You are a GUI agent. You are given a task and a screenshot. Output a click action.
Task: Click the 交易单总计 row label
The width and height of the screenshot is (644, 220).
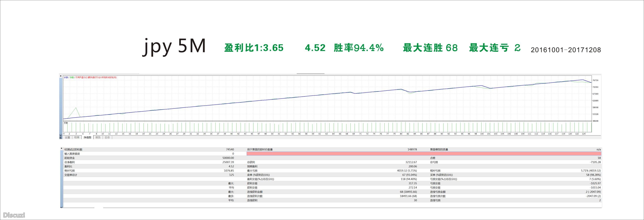[x=71, y=175]
